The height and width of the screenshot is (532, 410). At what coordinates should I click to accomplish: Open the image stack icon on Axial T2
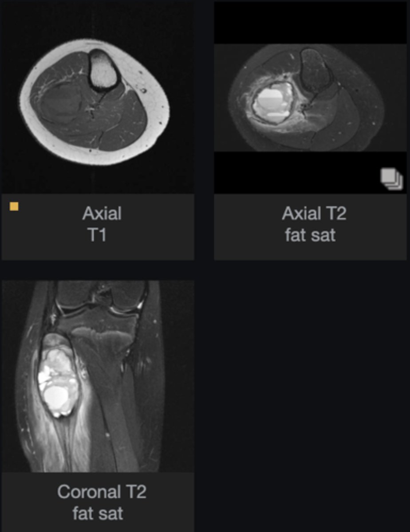(391, 179)
